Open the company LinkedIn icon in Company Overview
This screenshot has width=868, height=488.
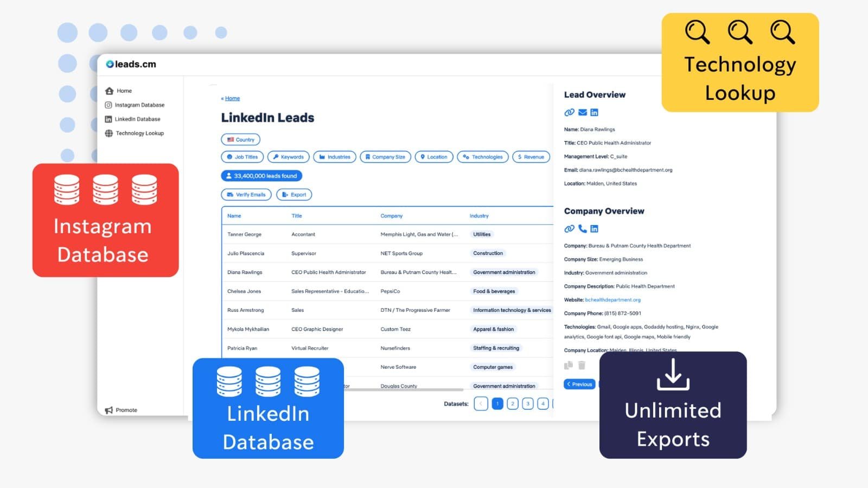(x=594, y=229)
